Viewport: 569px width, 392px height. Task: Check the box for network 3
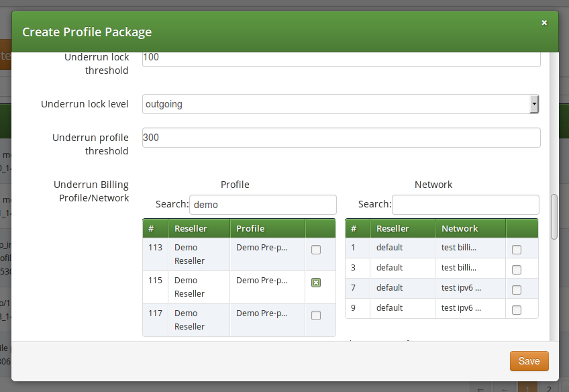pyautogui.click(x=517, y=270)
